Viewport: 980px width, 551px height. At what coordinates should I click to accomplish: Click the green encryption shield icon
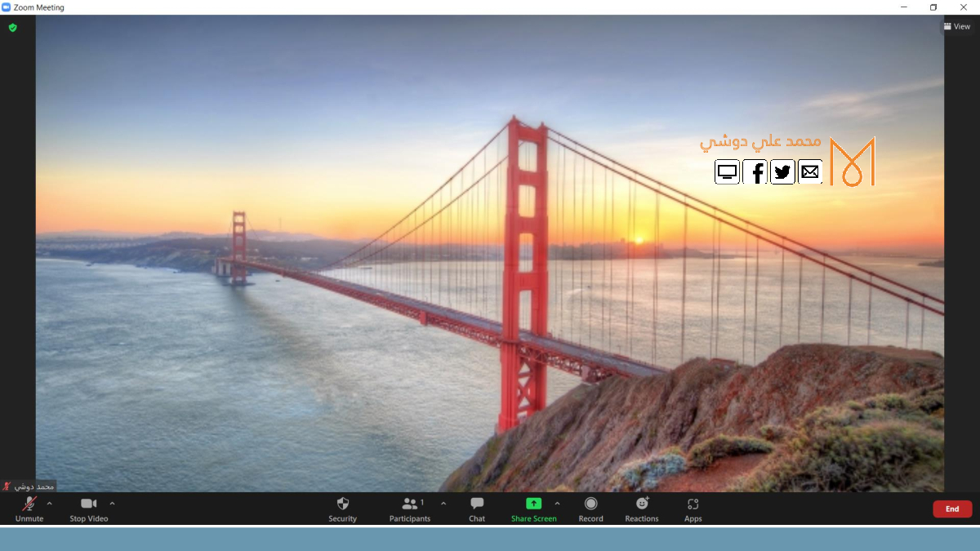(12, 28)
